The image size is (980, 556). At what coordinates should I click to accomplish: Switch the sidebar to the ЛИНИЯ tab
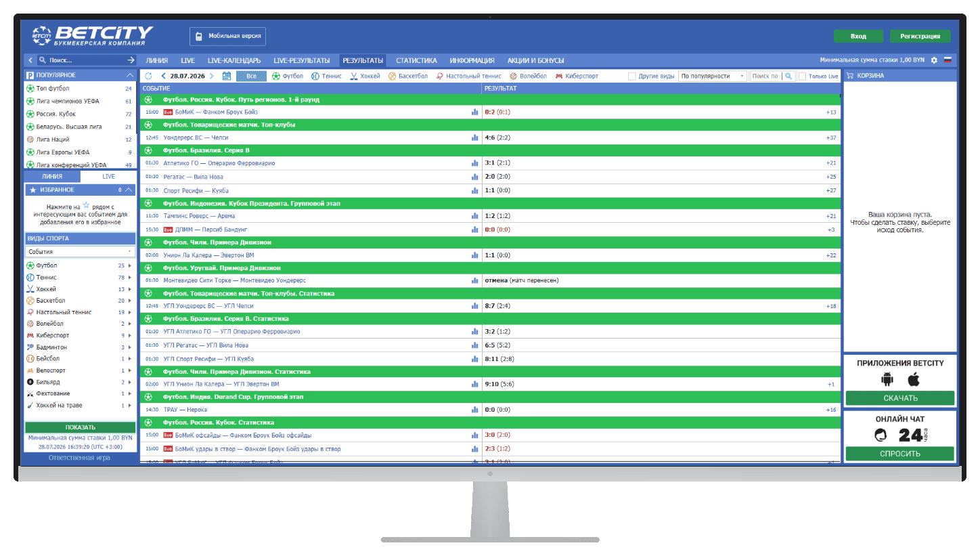(52, 176)
